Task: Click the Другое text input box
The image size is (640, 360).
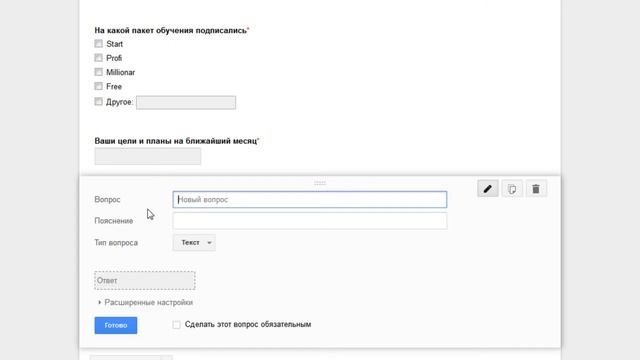Action: click(x=186, y=102)
